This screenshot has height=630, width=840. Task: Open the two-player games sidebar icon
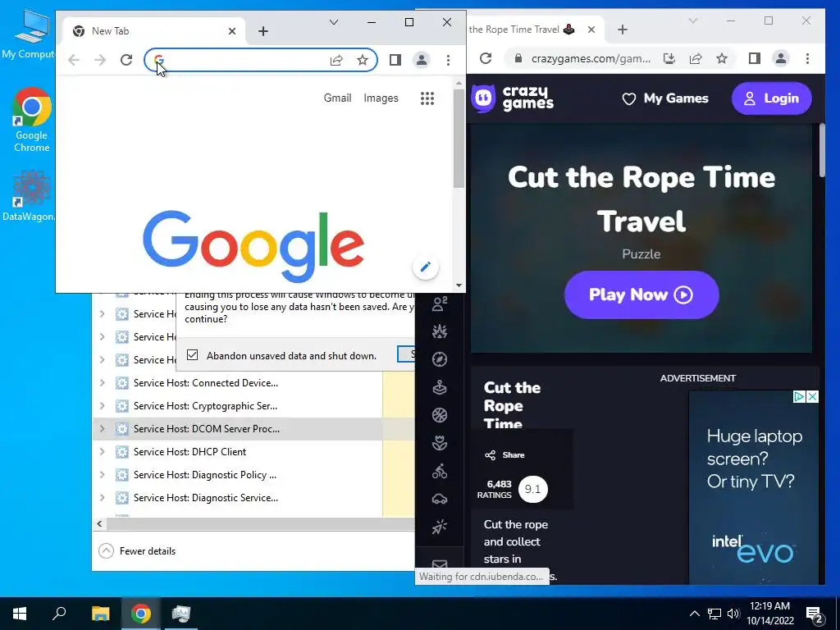pos(440,304)
